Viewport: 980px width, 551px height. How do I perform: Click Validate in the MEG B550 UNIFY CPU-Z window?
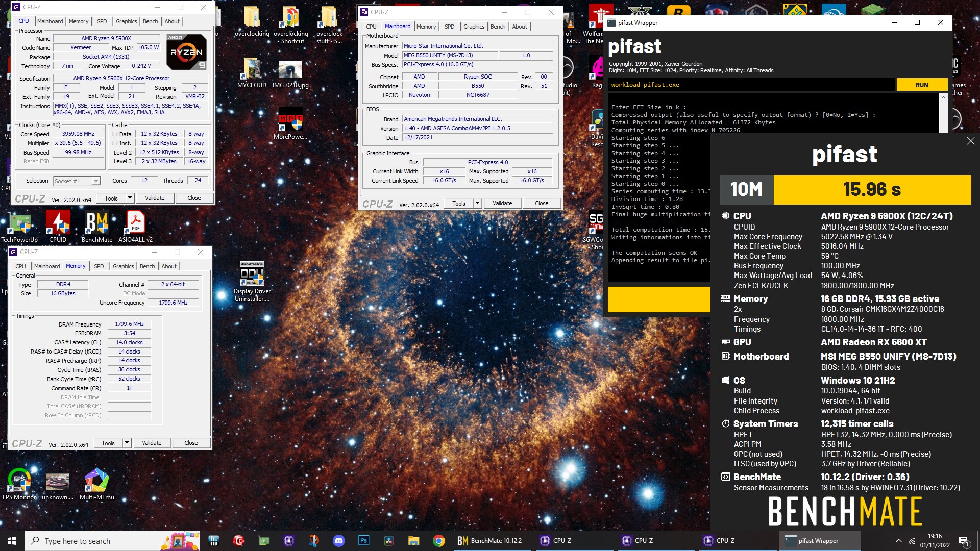coord(502,203)
